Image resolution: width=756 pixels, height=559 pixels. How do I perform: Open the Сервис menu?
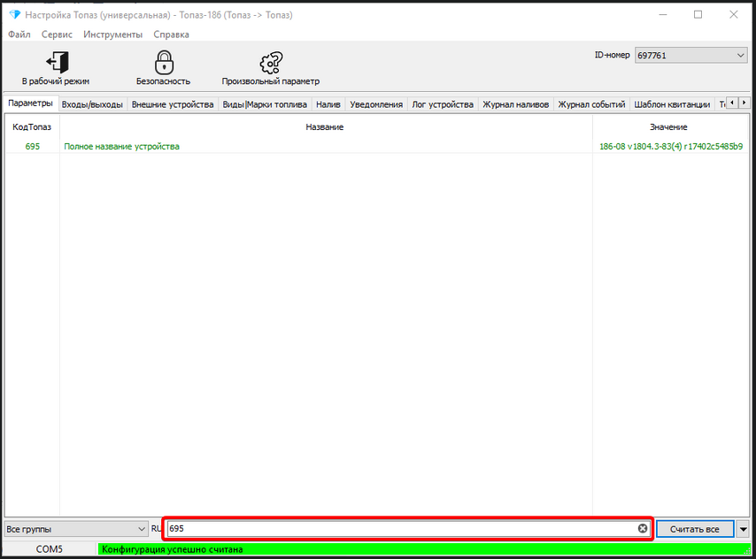pyautogui.click(x=57, y=34)
